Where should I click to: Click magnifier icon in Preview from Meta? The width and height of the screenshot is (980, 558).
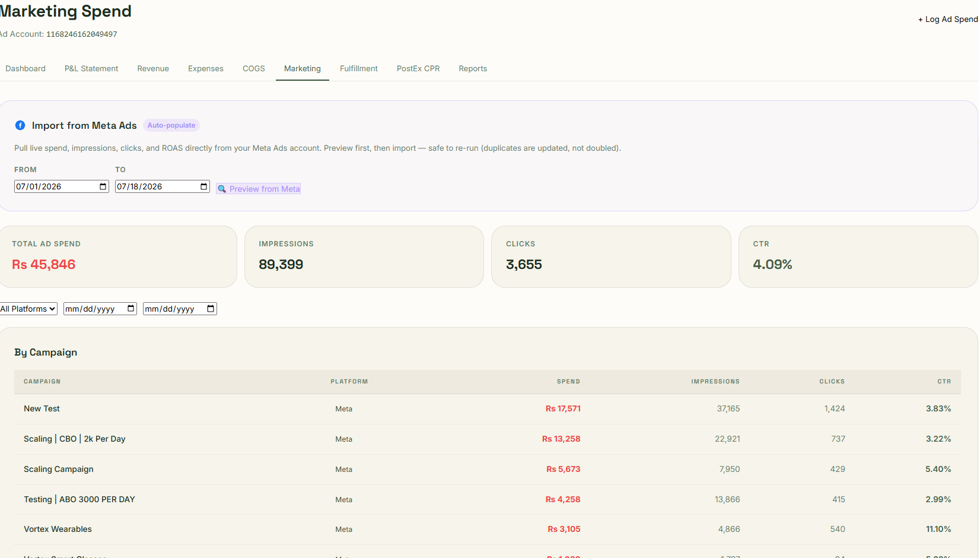(x=222, y=189)
